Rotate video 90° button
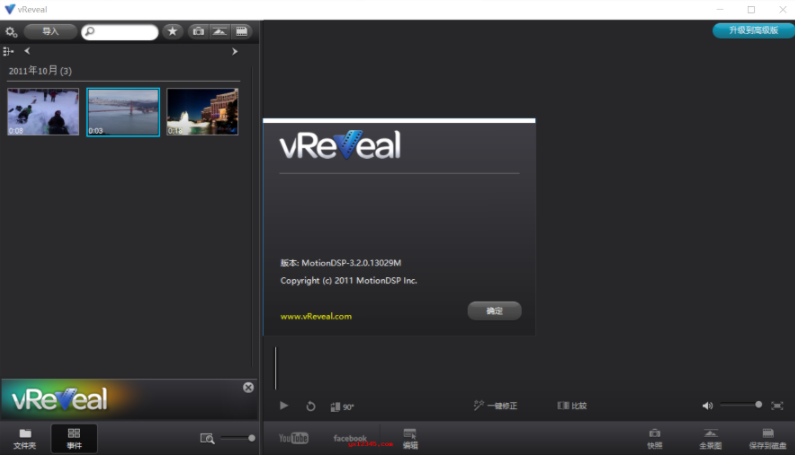This screenshot has height=455, width=795. click(342, 407)
